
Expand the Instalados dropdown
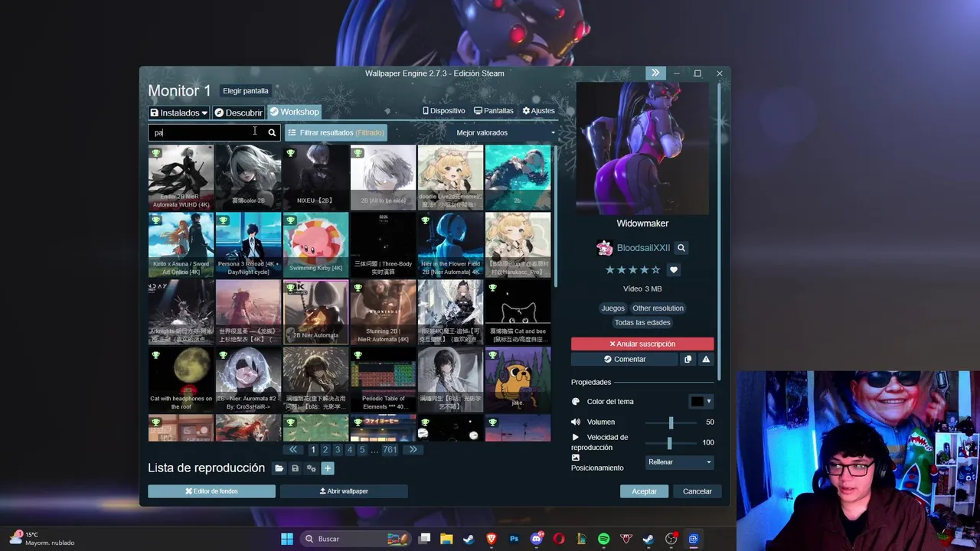pos(179,112)
